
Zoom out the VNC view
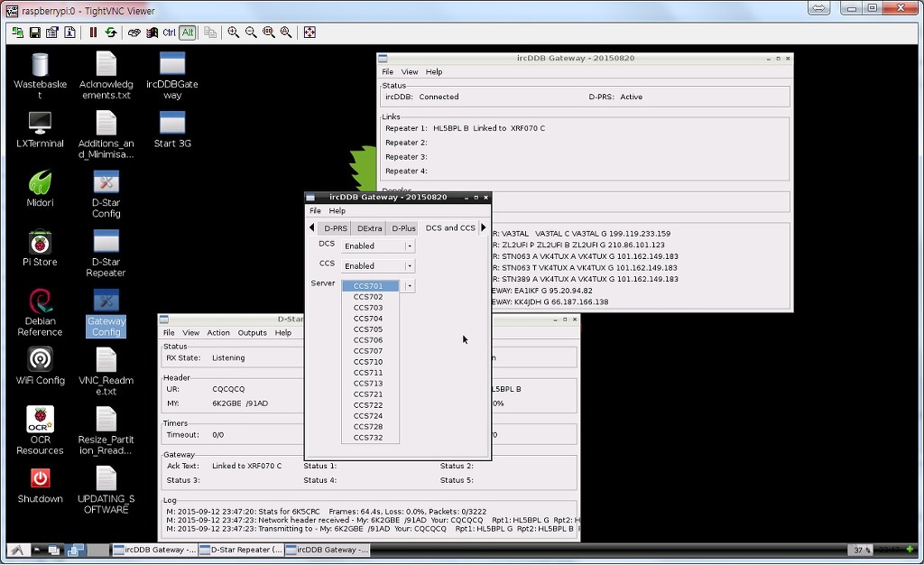pyautogui.click(x=251, y=32)
